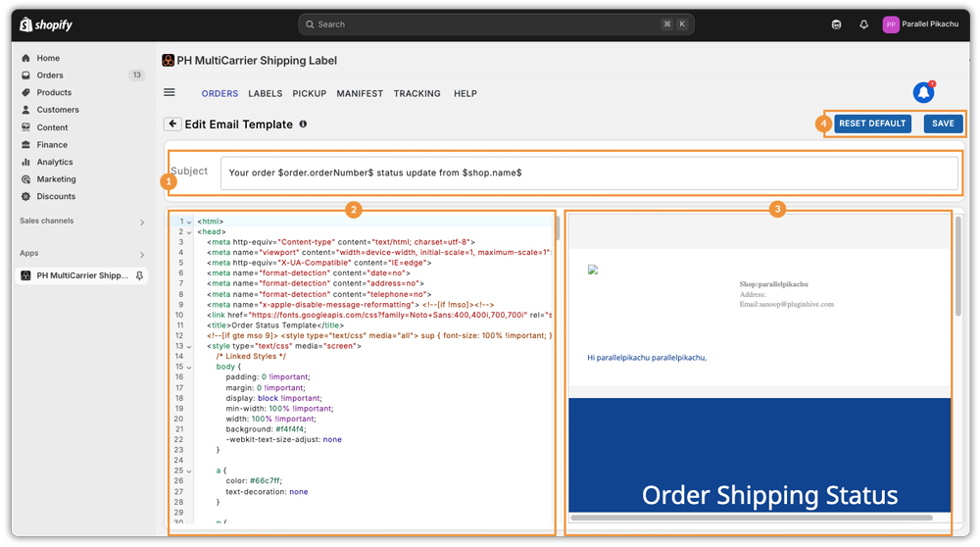Click the SAVE button
The image size is (980, 547).
coord(943,124)
